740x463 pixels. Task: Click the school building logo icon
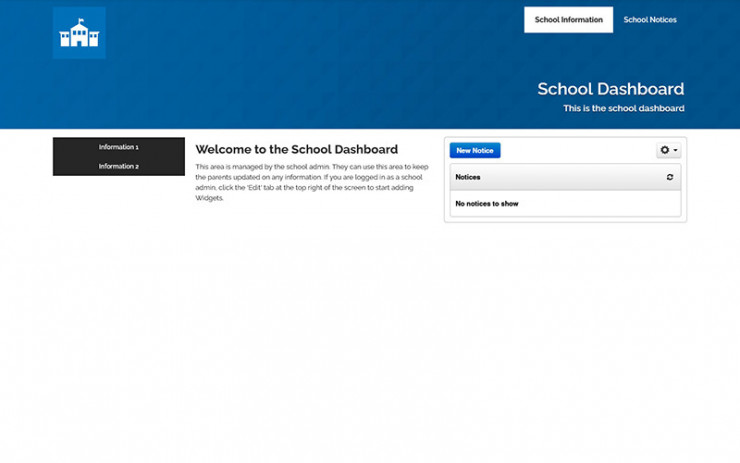(79, 33)
